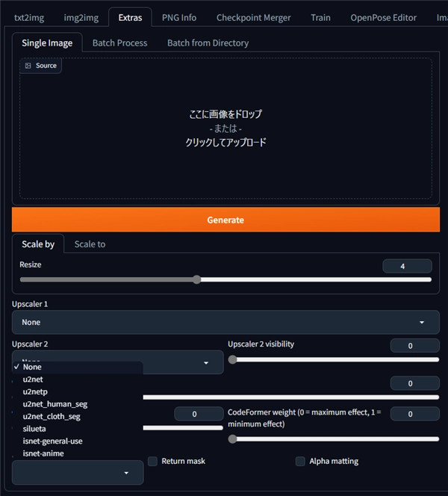Select u2net_cloth_seg model option
The width and height of the screenshot is (448, 496).
click(x=78, y=417)
